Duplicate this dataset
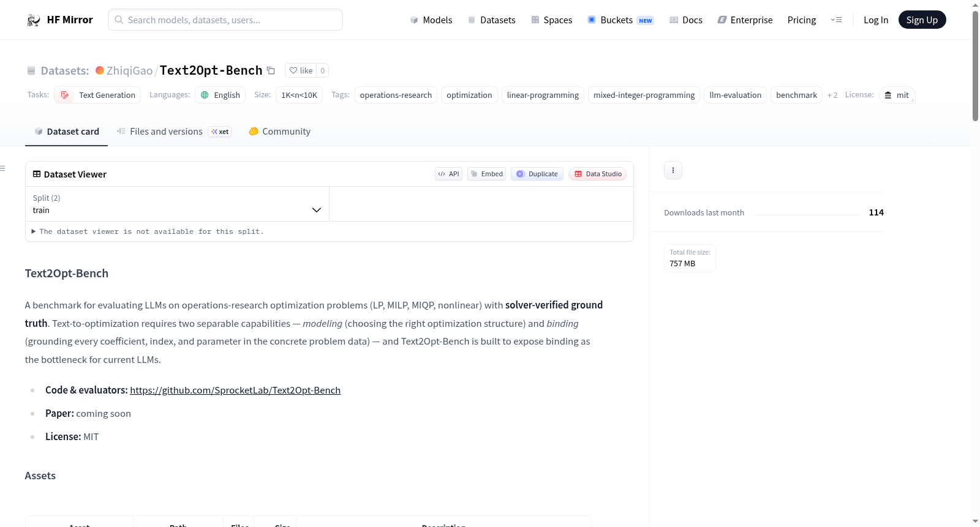This screenshot has height=527, width=980. coord(537,174)
